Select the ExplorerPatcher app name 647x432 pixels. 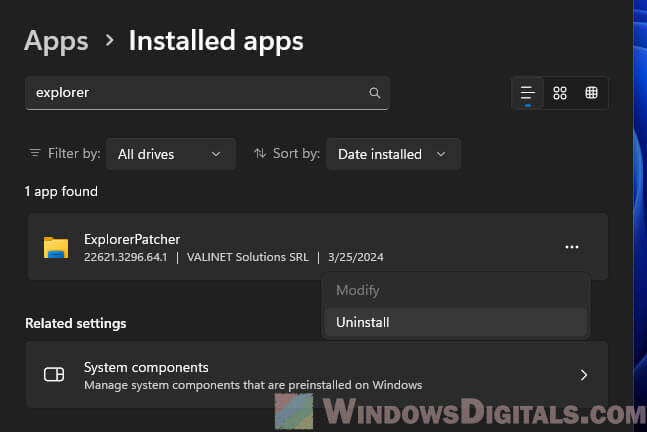(132, 239)
